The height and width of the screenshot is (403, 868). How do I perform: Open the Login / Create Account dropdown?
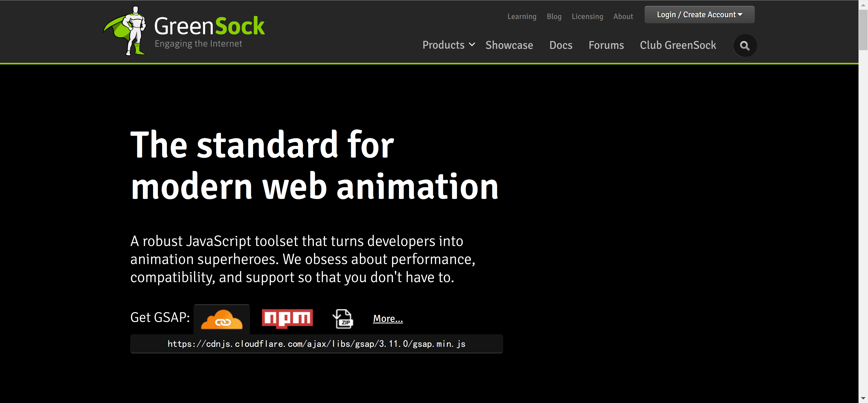(699, 15)
